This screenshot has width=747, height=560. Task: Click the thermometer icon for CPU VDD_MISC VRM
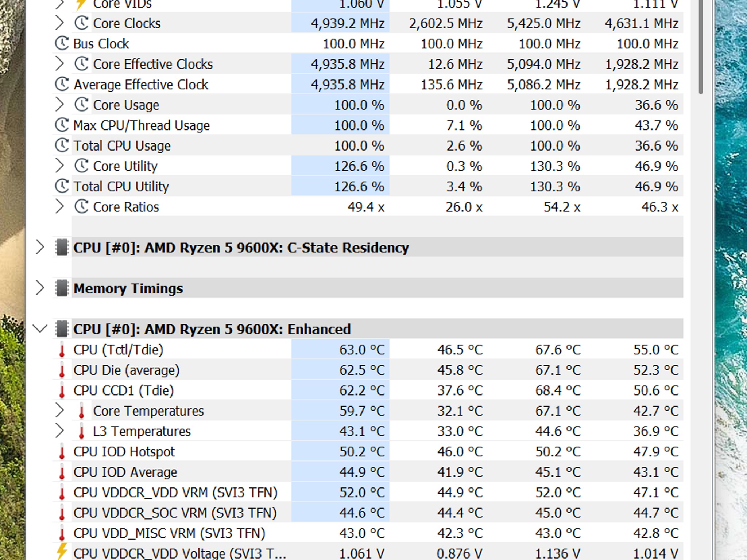point(62,533)
